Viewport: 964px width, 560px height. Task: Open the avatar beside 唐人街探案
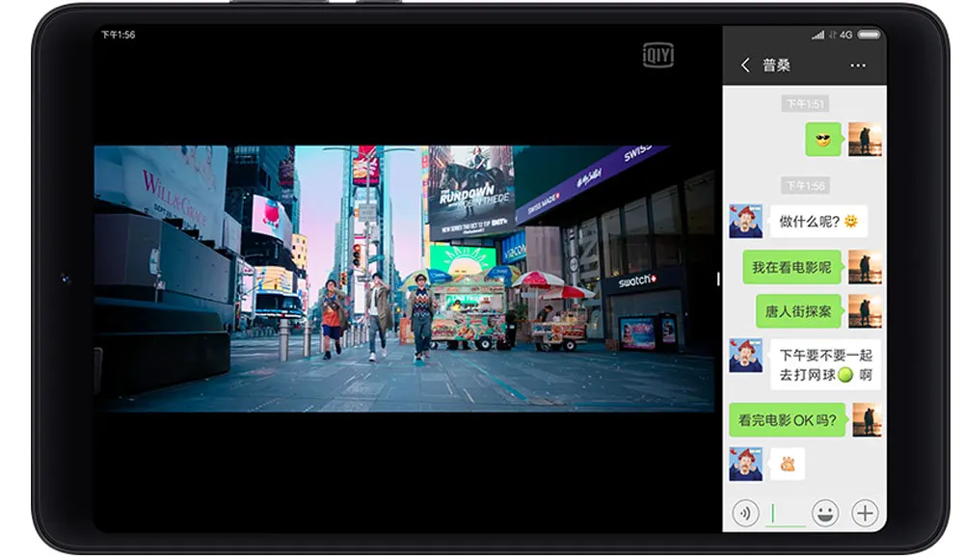pos(865,311)
